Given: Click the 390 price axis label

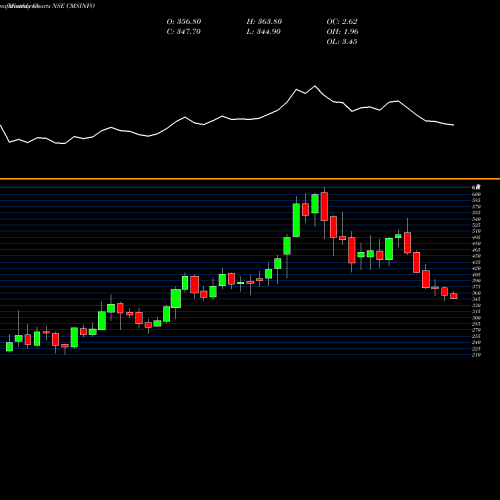Looking at the screenshot, I should tap(476, 281).
